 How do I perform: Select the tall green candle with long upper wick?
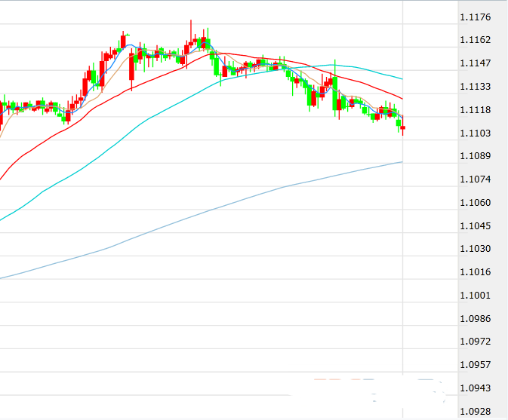[334, 90]
